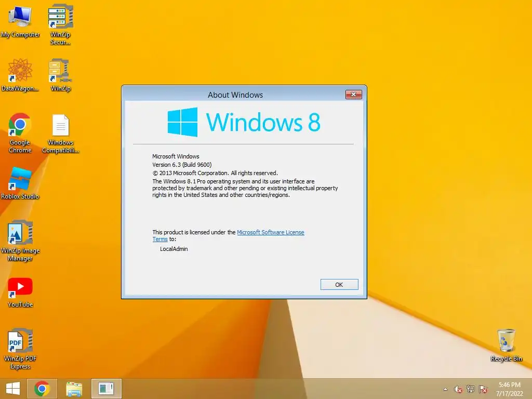Screen dimensions: 532x399
Task: Click the WinZip desktop shortcut
Action: pyautogui.click(x=60, y=75)
